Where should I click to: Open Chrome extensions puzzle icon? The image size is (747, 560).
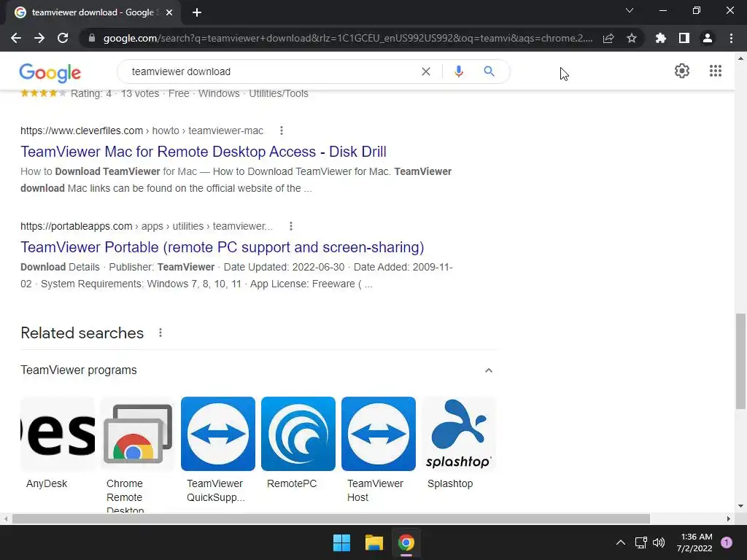click(661, 38)
